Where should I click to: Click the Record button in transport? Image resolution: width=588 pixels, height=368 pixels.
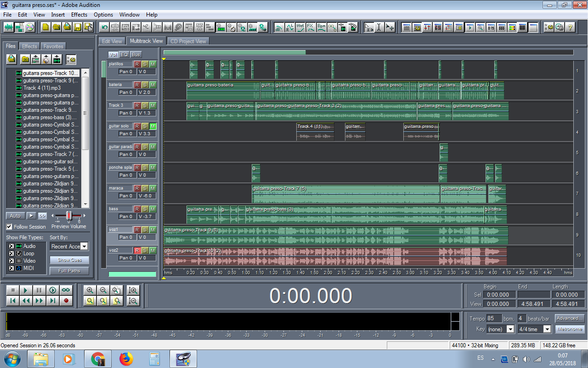[x=66, y=301]
